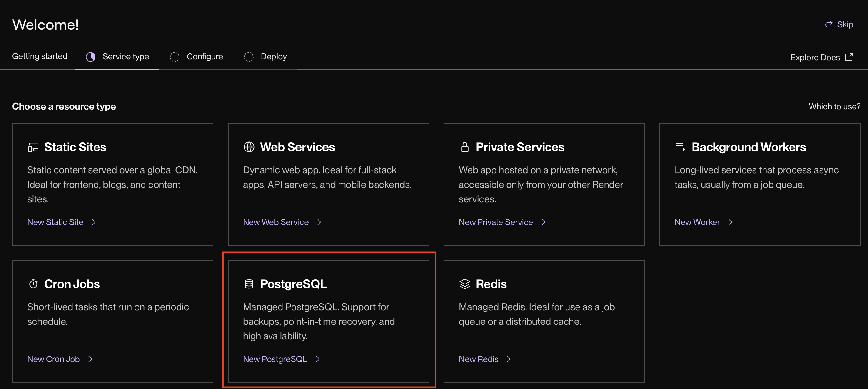Click the Background Workers card heading
Image resolution: width=868 pixels, height=389 pixels.
tap(749, 147)
